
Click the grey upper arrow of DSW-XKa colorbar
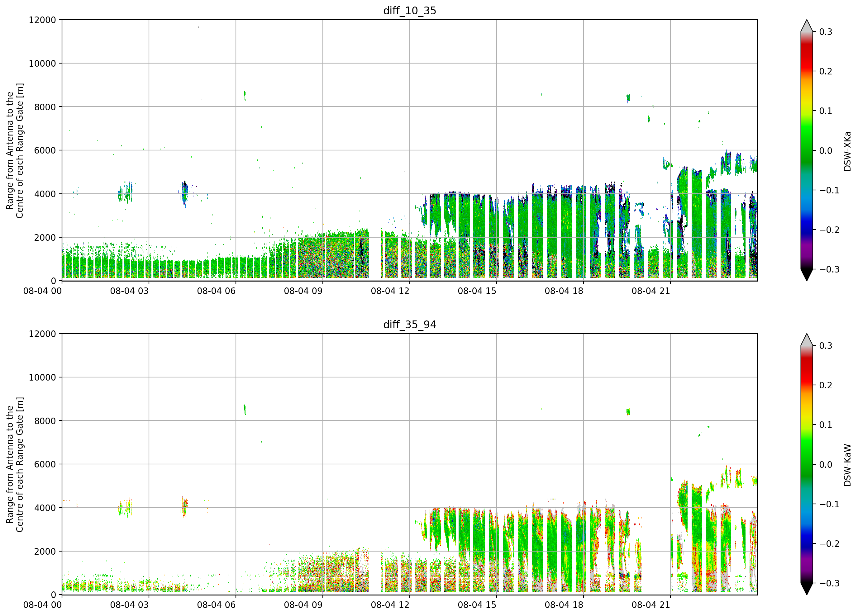[x=807, y=26]
